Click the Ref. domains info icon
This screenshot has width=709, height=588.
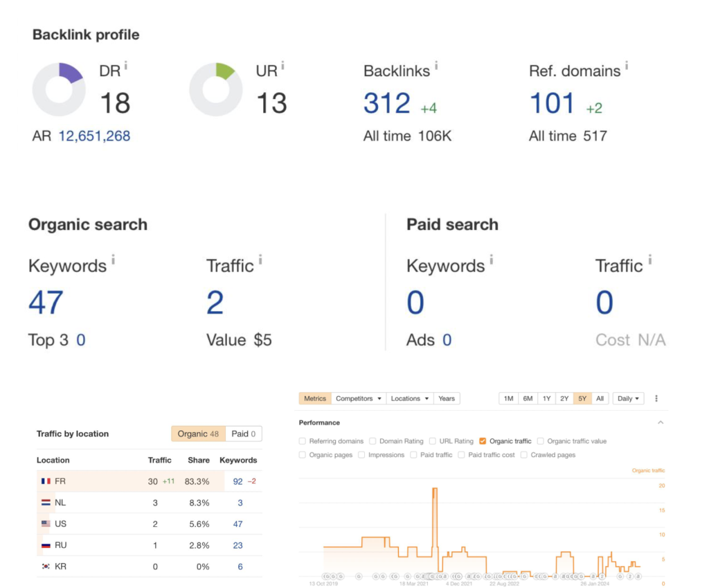pos(627,66)
